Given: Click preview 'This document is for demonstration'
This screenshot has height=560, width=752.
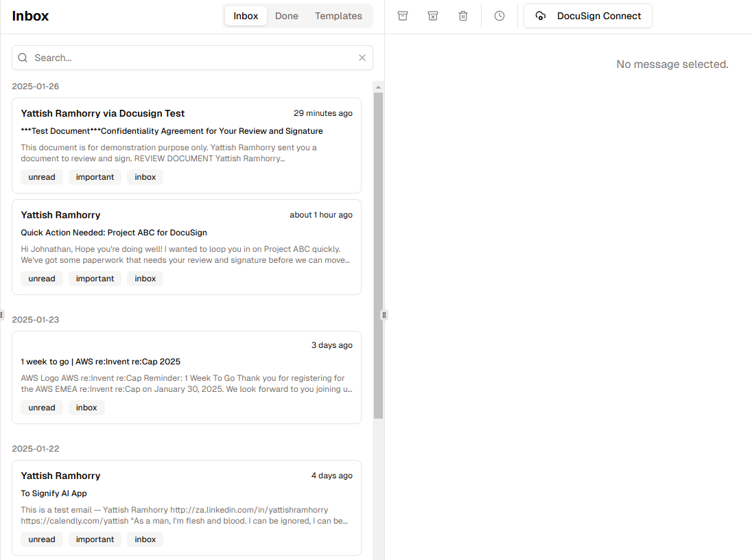Looking at the screenshot, I should pos(169,153).
